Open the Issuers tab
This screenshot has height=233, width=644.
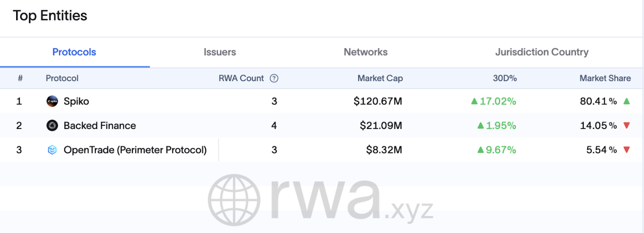(220, 52)
